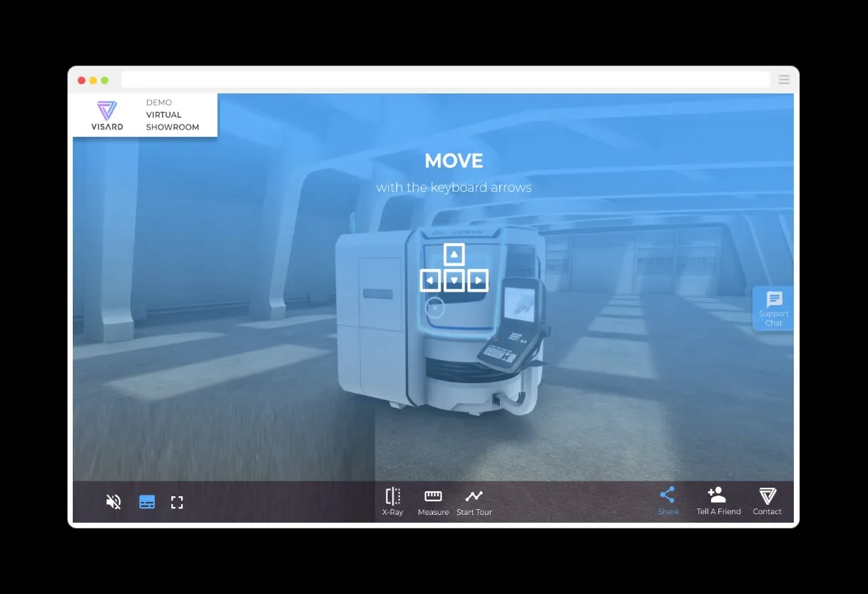The height and width of the screenshot is (594, 868).
Task: Click the left arrow key icon
Action: (x=430, y=280)
